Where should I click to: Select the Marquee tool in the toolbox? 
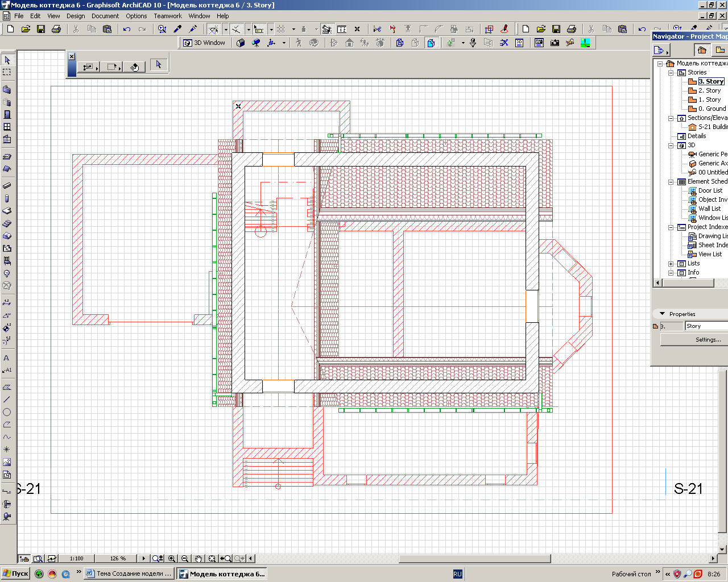tap(7, 73)
